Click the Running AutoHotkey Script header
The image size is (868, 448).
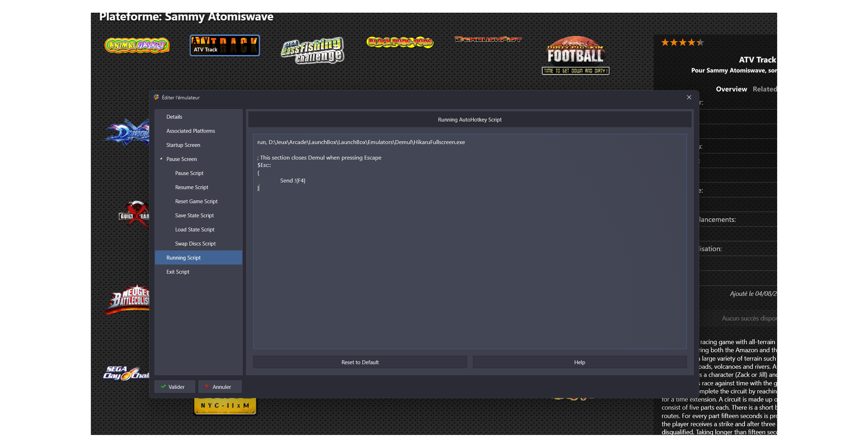click(470, 119)
